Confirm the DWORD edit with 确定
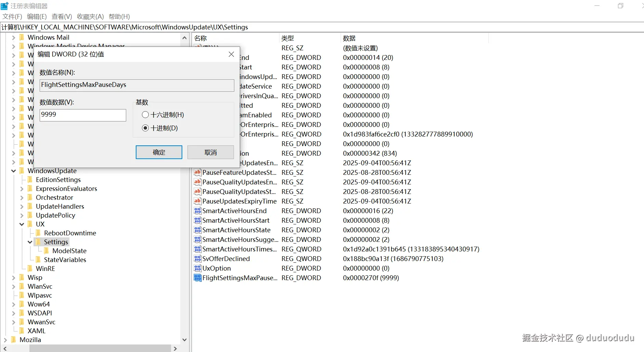This screenshot has height=352, width=644. [x=159, y=152]
